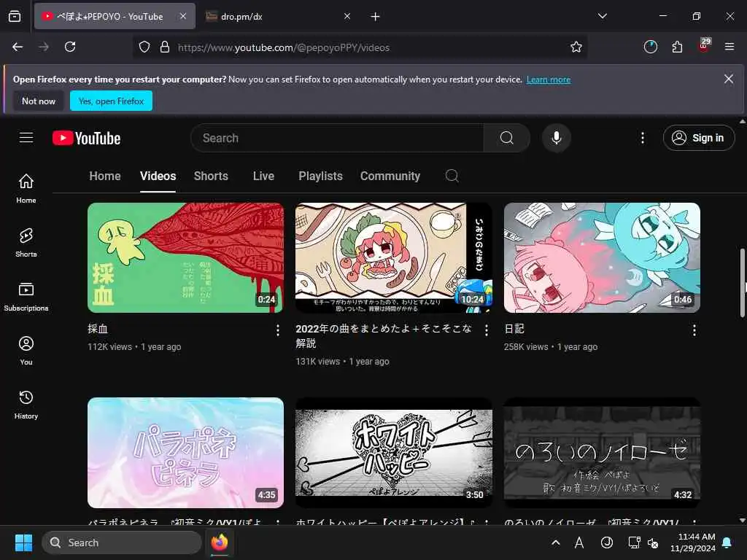Click the Firefox taskbar icon
747x560 pixels.
tap(220, 542)
